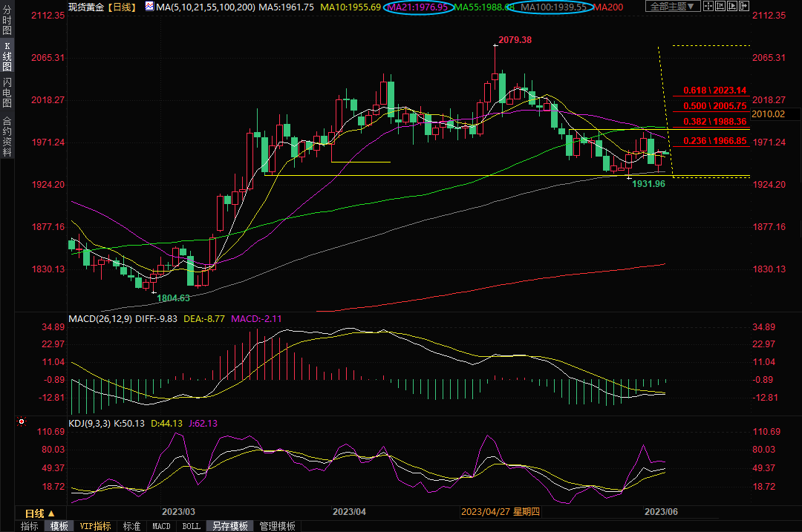The height and width of the screenshot is (532, 802).
Task: Apply the 标准 template
Action: coord(131,526)
